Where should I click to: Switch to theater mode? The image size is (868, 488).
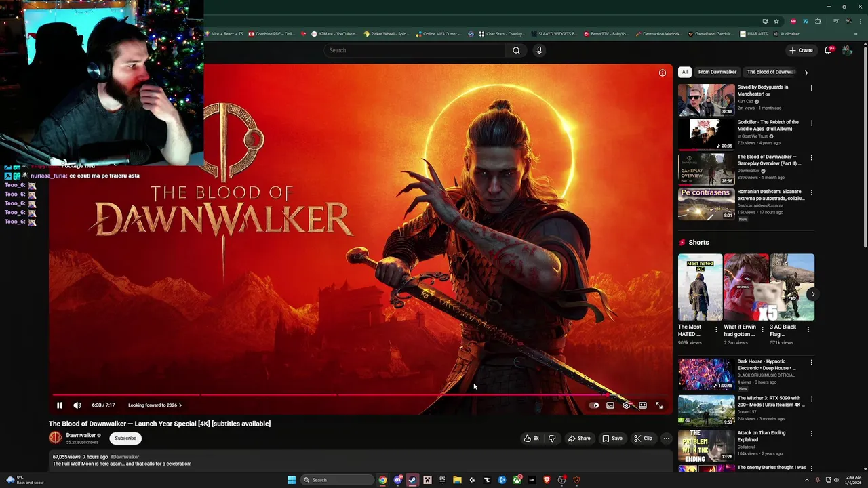click(x=643, y=405)
